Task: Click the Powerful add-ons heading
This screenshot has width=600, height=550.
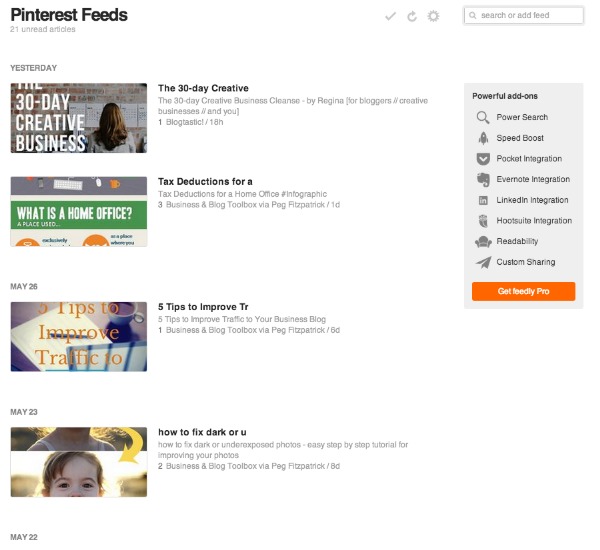Action: pyautogui.click(x=505, y=96)
